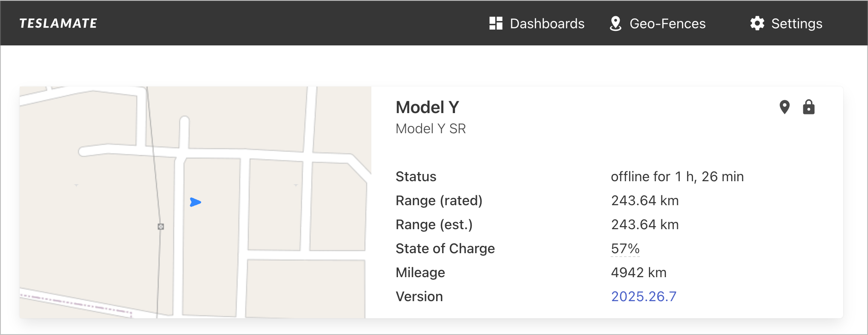Click the Settings gear icon
The image size is (868, 335).
point(757,23)
